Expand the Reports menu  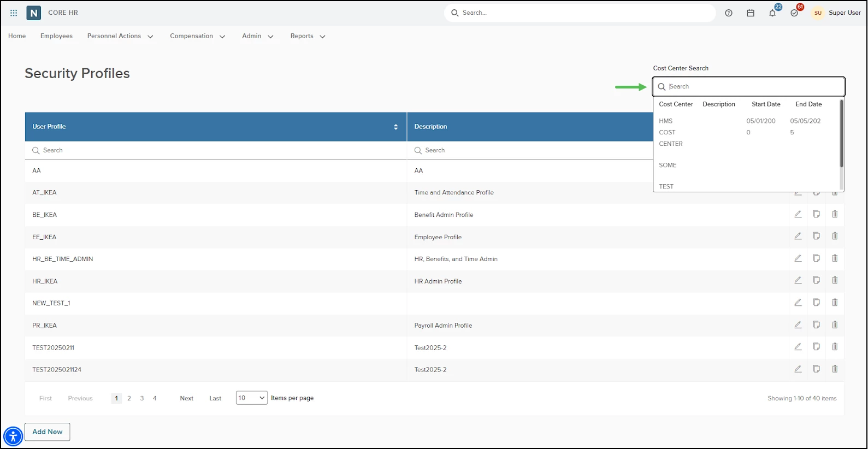[308, 36]
